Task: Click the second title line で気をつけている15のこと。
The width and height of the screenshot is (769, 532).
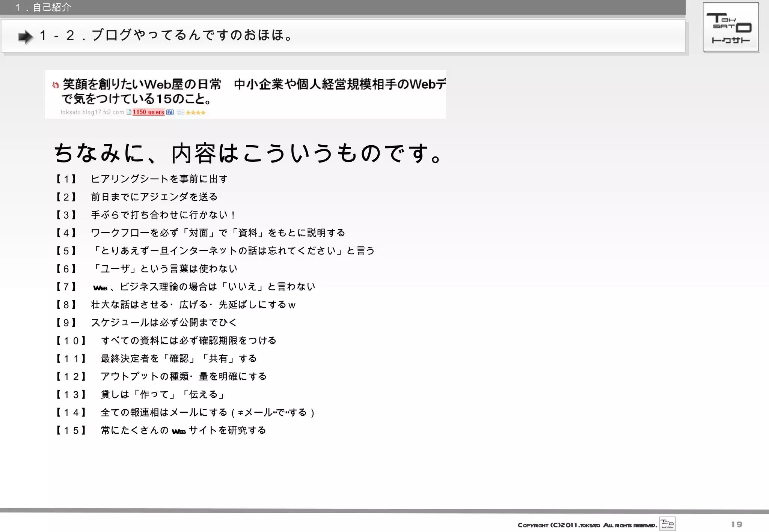Action: 136,99
